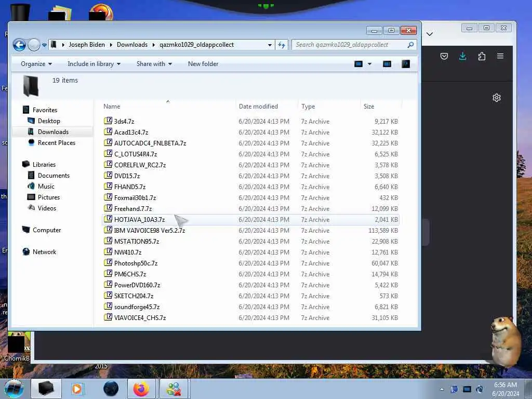The height and width of the screenshot is (399, 532).
Task: Open Music library in navigation pane
Action: [46, 186]
